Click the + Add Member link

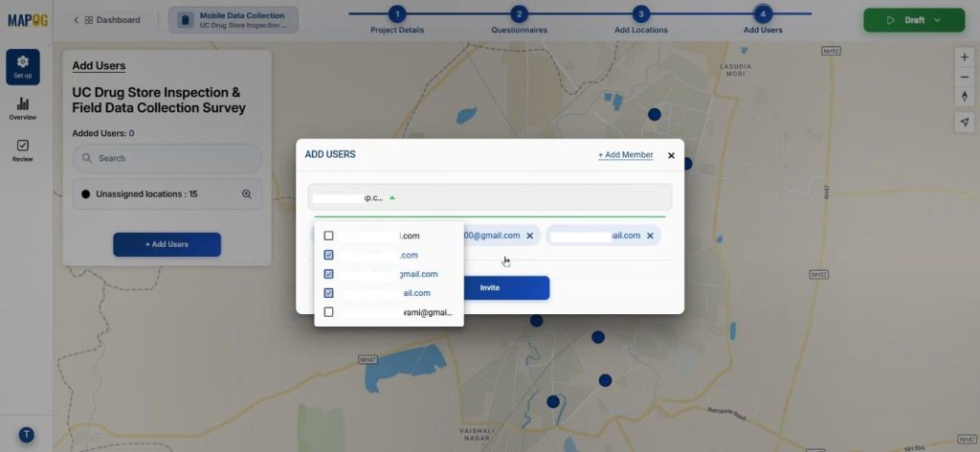625,155
